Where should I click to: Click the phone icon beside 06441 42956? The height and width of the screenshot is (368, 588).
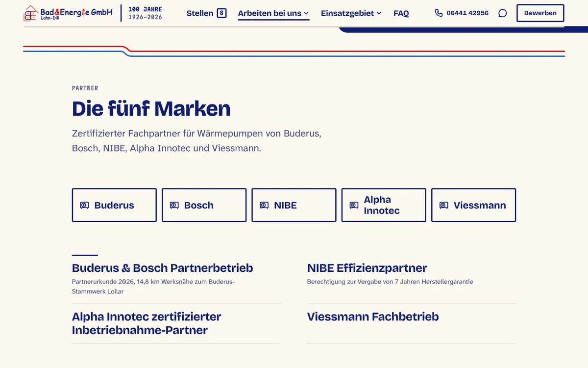[x=439, y=13]
